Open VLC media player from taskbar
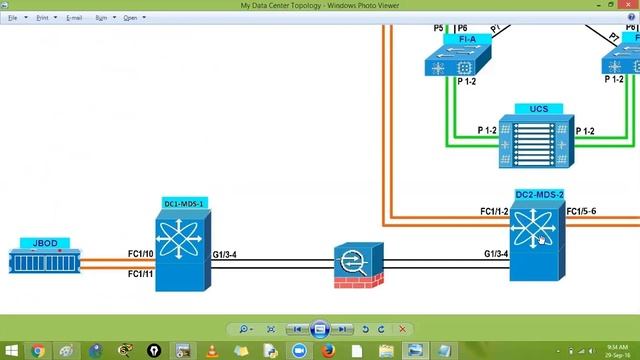 [212, 351]
